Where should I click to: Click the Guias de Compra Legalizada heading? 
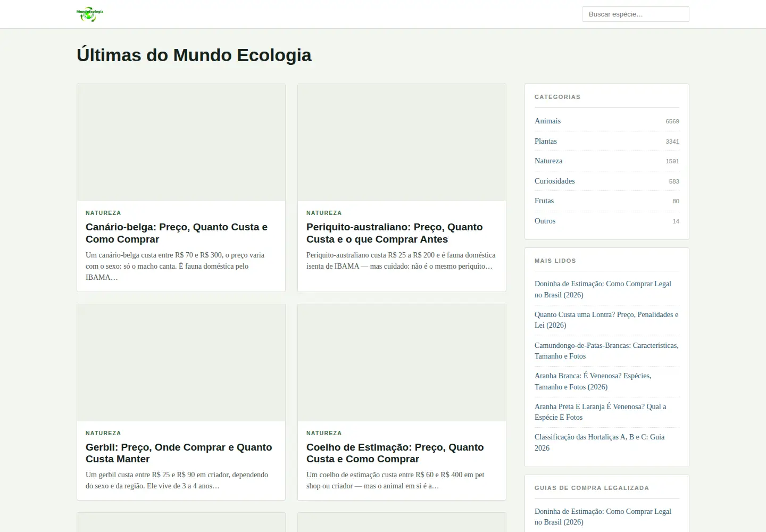click(592, 488)
